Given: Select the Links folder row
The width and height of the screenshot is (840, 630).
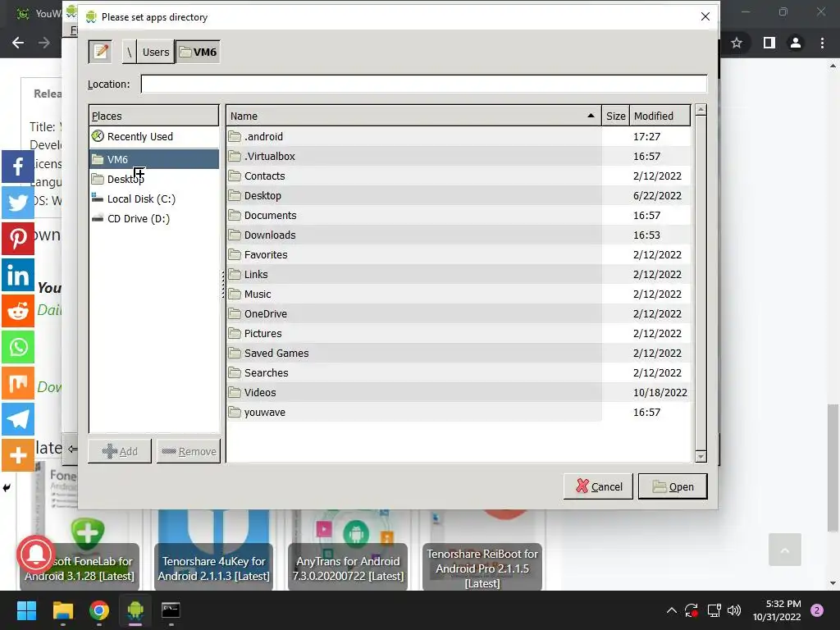Looking at the screenshot, I should [459, 274].
